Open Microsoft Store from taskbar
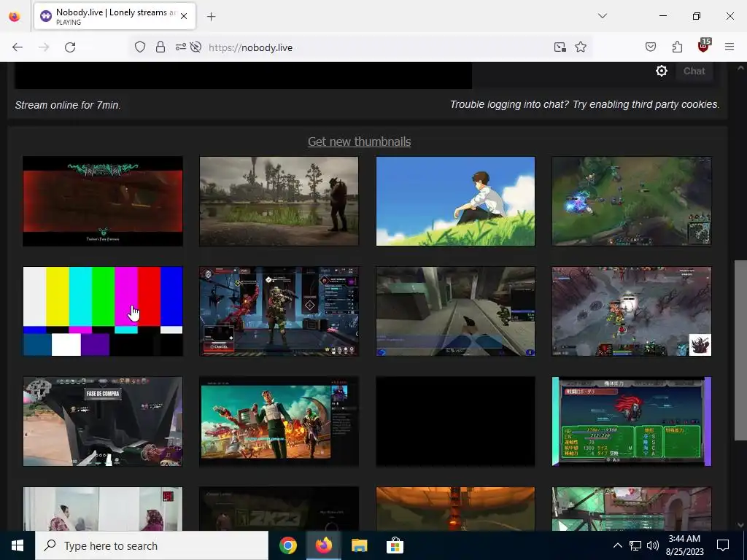Image resolution: width=747 pixels, height=560 pixels. click(395, 545)
